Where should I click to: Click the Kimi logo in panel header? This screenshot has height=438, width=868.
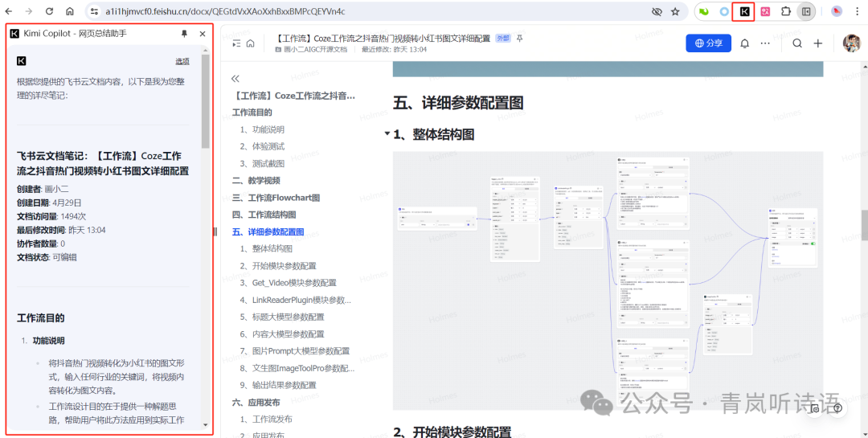(15, 34)
